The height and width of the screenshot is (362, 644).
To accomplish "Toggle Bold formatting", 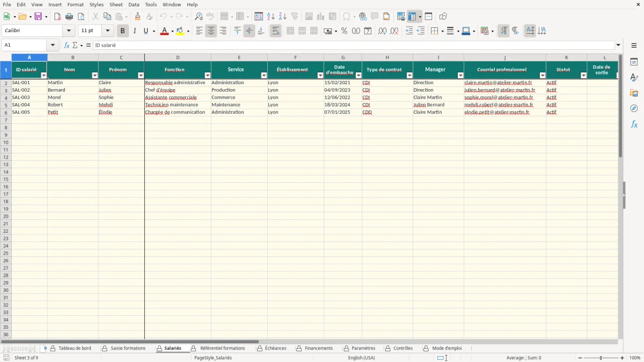I will (x=122, y=31).
